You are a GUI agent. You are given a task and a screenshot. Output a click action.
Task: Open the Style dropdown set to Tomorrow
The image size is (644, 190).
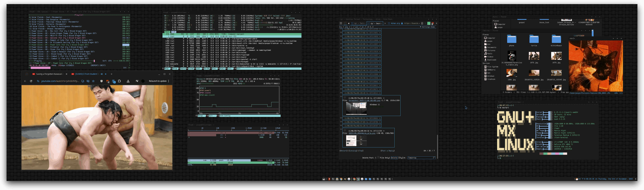[x=421, y=158]
